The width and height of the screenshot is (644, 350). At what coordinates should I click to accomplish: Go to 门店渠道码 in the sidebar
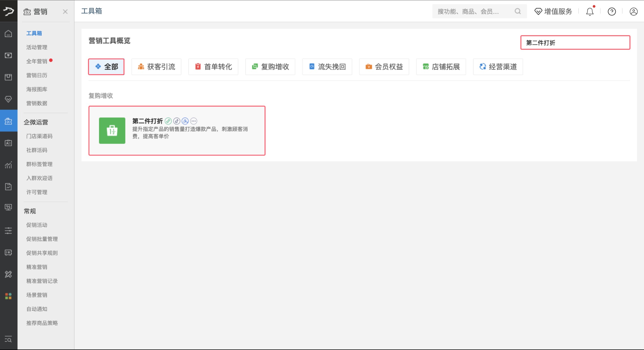tap(39, 136)
